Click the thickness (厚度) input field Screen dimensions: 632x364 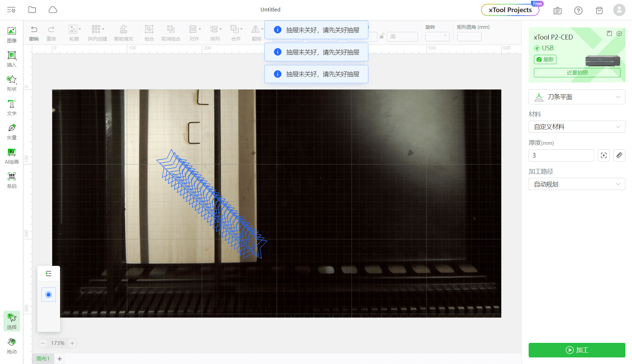pyautogui.click(x=561, y=155)
